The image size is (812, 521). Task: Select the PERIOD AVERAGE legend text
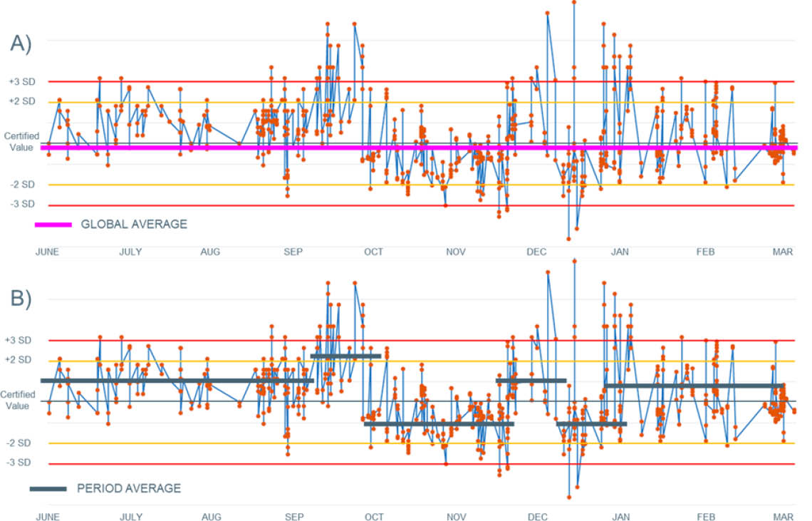point(128,489)
